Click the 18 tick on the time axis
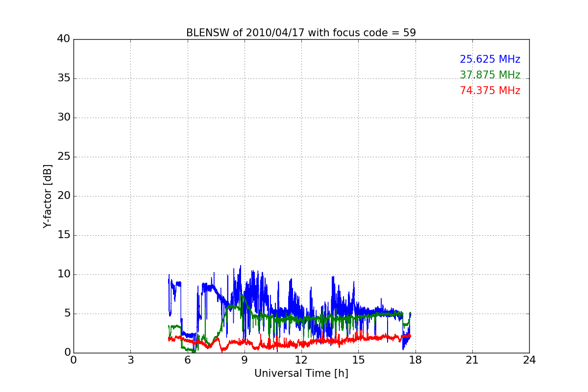The width and height of the screenshot is (588, 392). point(416,360)
